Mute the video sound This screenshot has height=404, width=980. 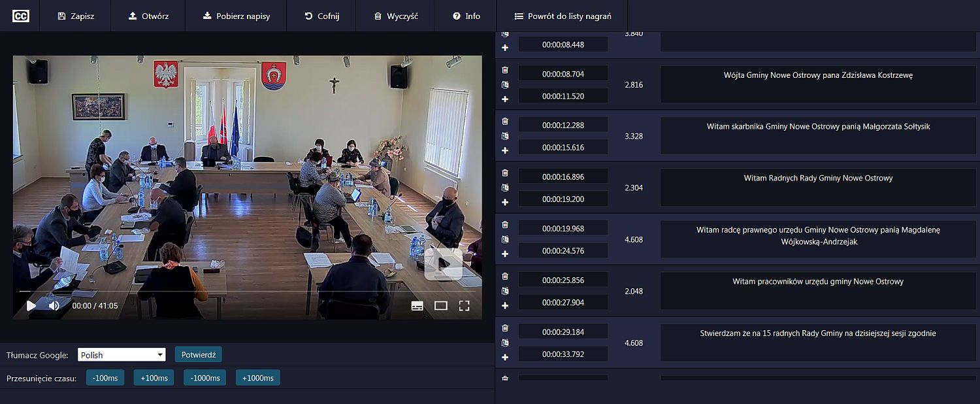coord(54,305)
